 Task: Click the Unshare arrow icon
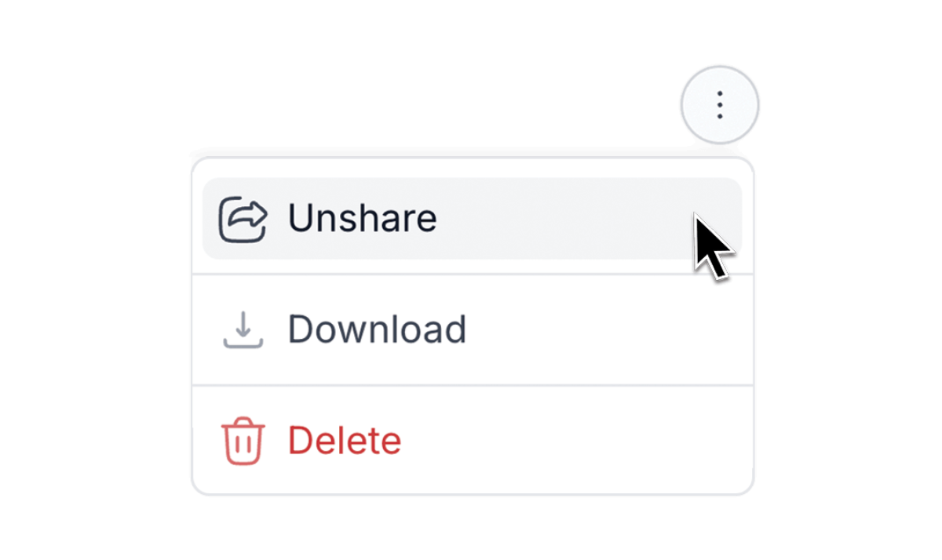point(243,219)
